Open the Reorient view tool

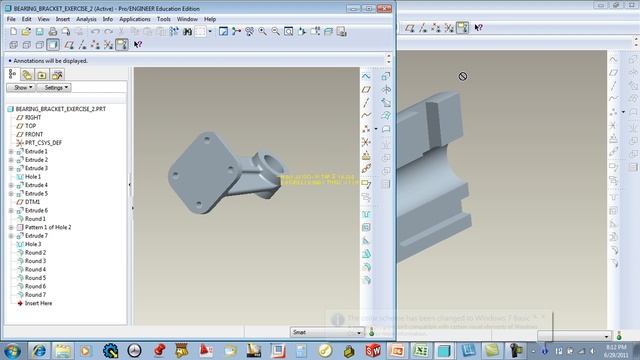click(x=302, y=31)
